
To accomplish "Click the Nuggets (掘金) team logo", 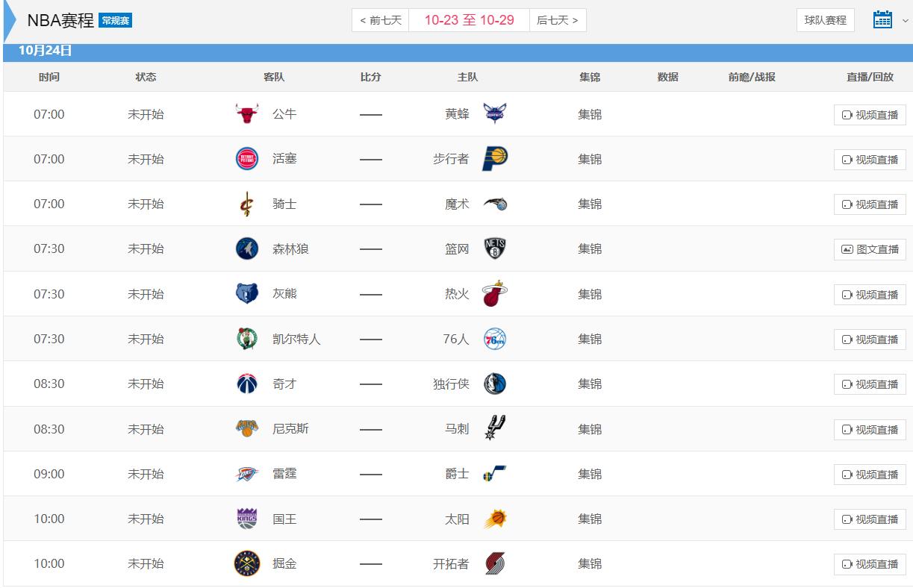I will [x=247, y=563].
